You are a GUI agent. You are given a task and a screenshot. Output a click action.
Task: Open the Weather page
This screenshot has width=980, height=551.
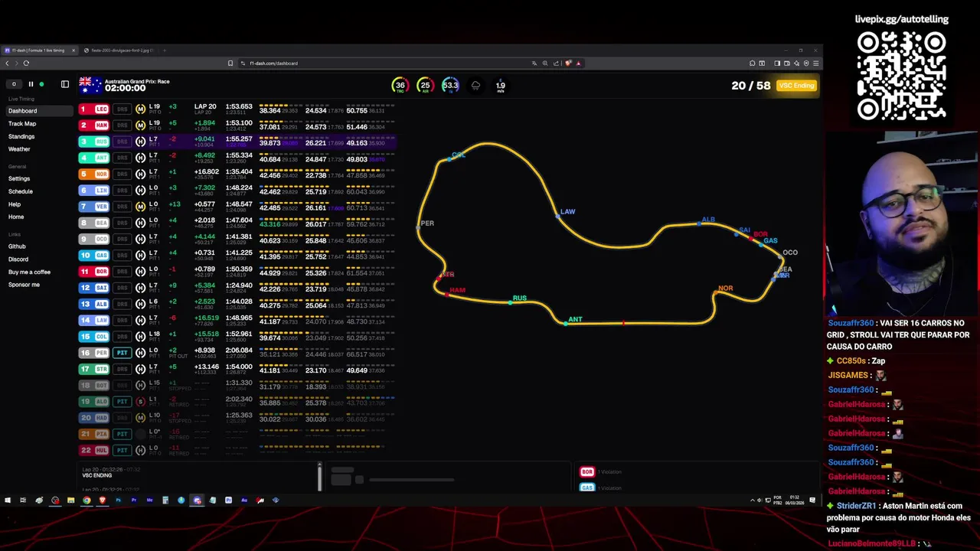(x=19, y=149)
